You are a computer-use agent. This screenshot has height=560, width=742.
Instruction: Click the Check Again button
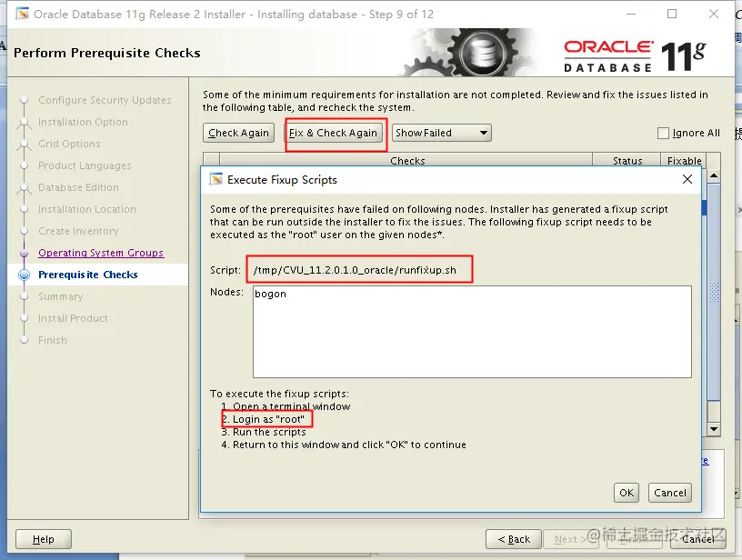pos(238,133)
